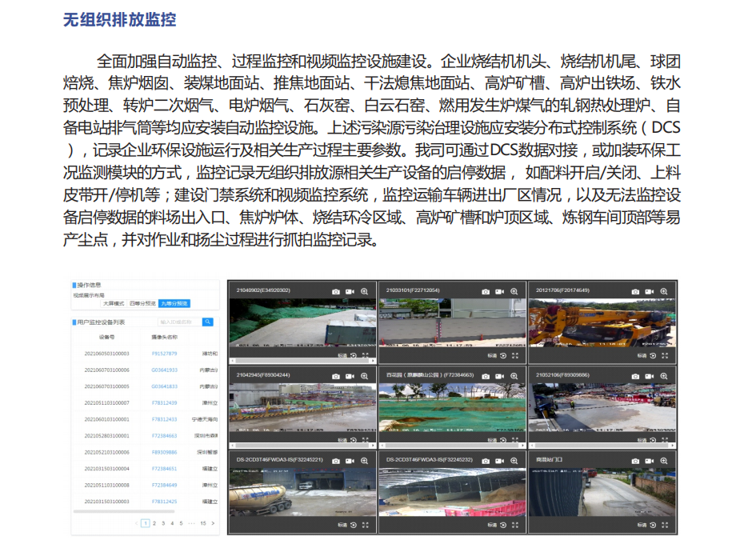This screenshot has height=560, width=744.
Task: Zoom in on 百花园 (F72384663) feed
Action: coord(514,376)
